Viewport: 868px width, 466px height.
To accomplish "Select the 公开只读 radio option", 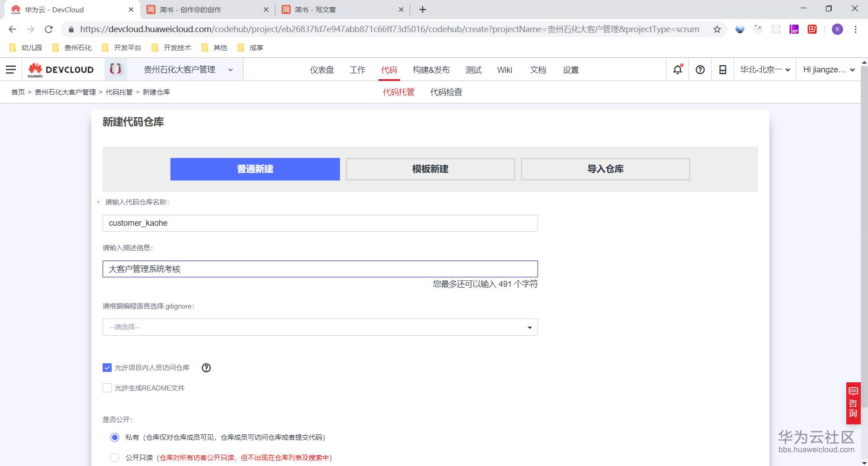I will 115,457.
